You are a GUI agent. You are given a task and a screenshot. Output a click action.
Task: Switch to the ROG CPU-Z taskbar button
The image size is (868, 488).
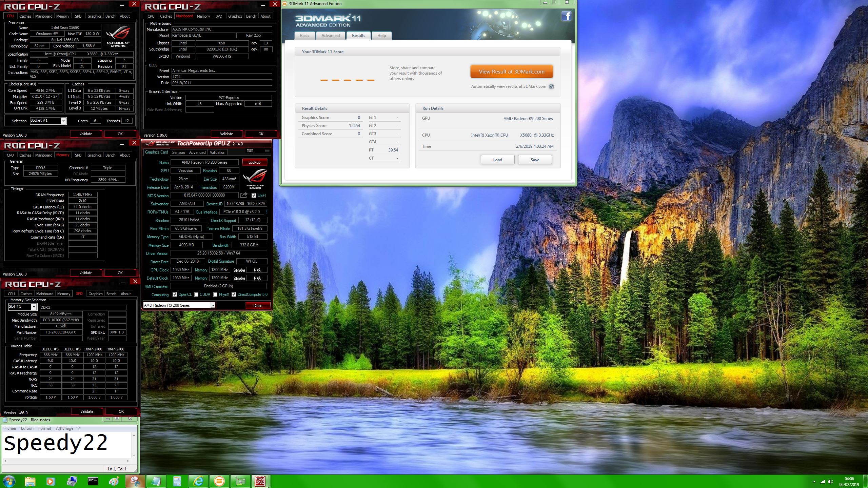[260, 481]
